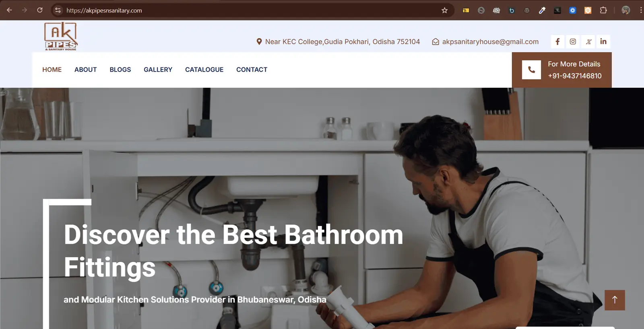Bookmark this page with the star icon
The width and height of the screenshot is (644, 329).
tap(444, 10)
